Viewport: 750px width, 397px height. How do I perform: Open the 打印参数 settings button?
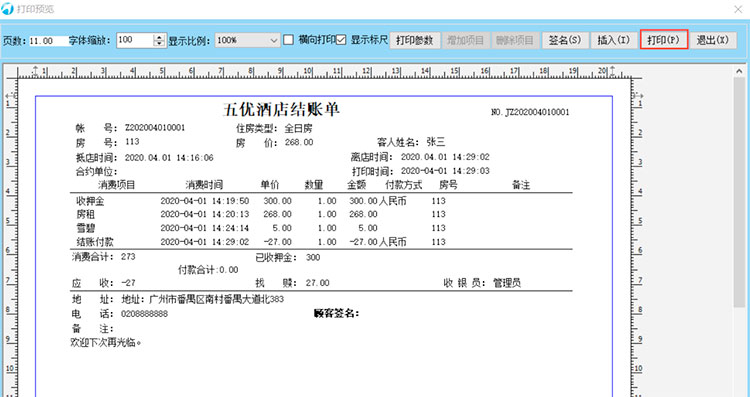pos(415,40)
